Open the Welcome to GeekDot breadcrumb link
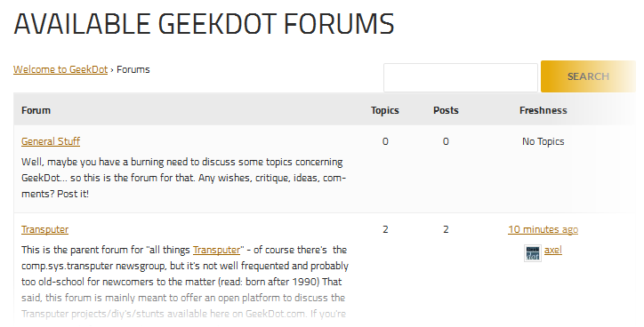Image resolution: width=644 pixels, height=327 pixels. [x=60, y=69]
